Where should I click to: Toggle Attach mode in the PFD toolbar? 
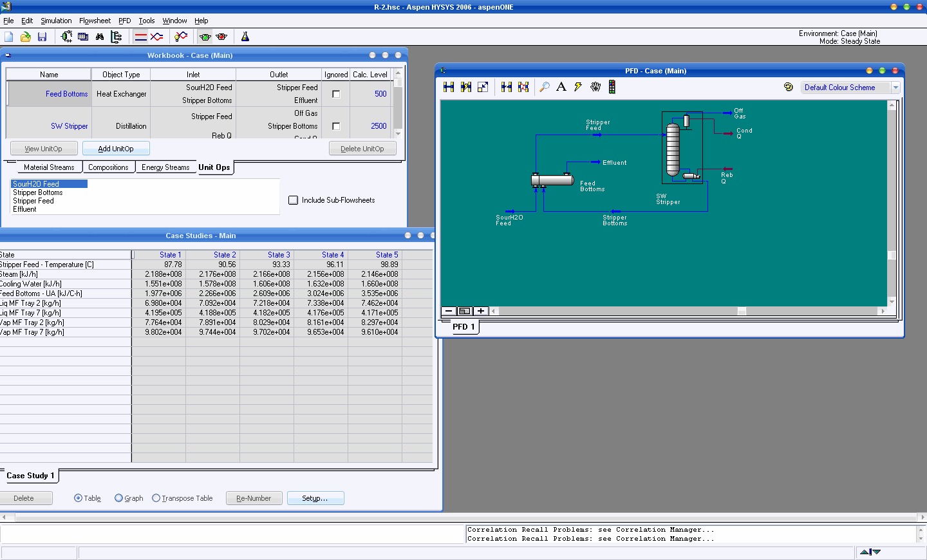point(449,87)
